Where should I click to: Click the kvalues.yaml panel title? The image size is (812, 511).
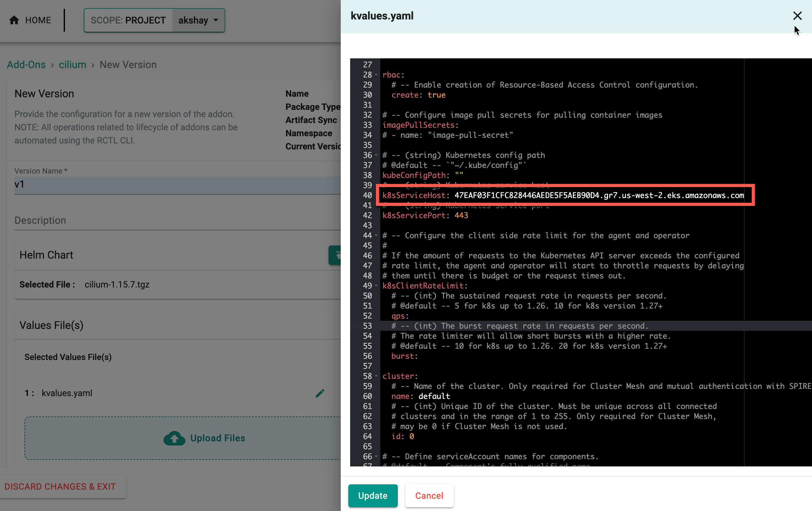click(382, 15)
